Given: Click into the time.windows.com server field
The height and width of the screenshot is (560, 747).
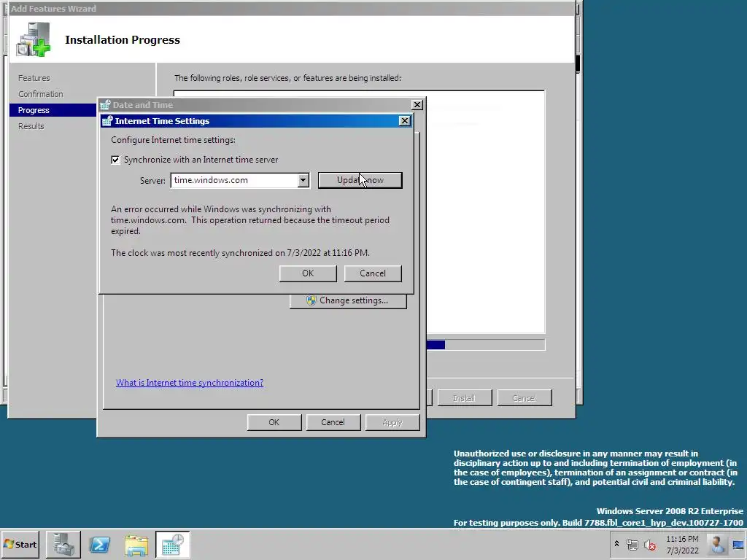Looking at the screenshot, I should coord(234,180).
